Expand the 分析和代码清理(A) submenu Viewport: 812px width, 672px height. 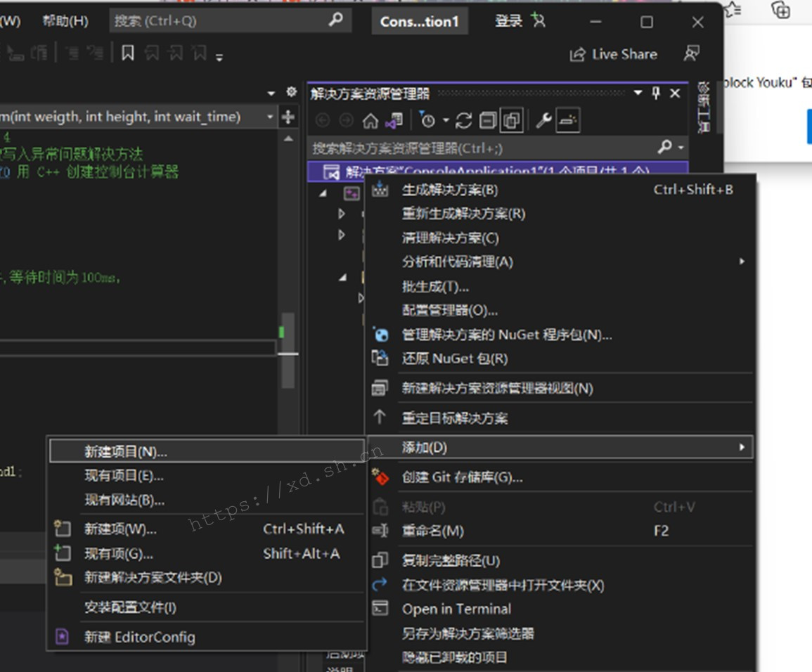click(x=742, y=262)
